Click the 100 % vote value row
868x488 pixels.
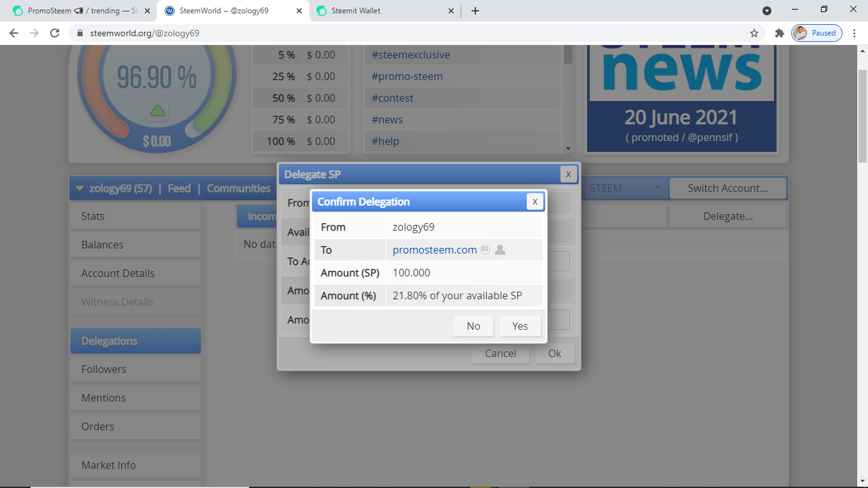coord(301,141)
